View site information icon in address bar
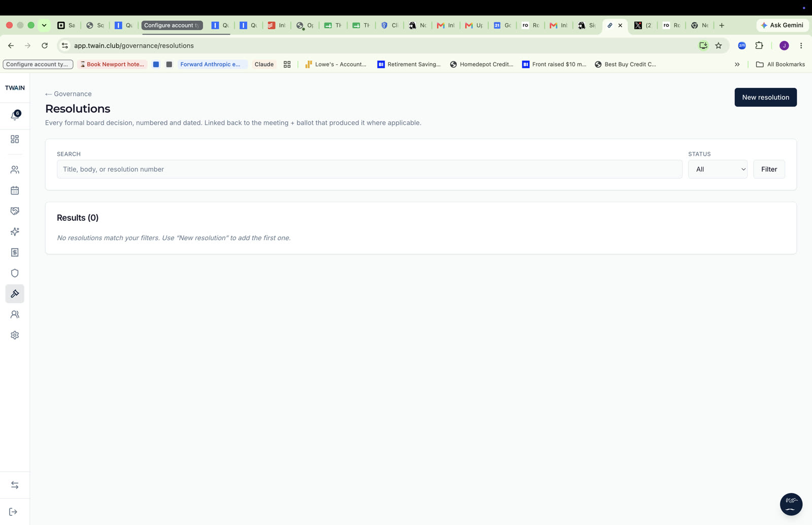The width and height of the screenshot is (812, 525). 64,46
